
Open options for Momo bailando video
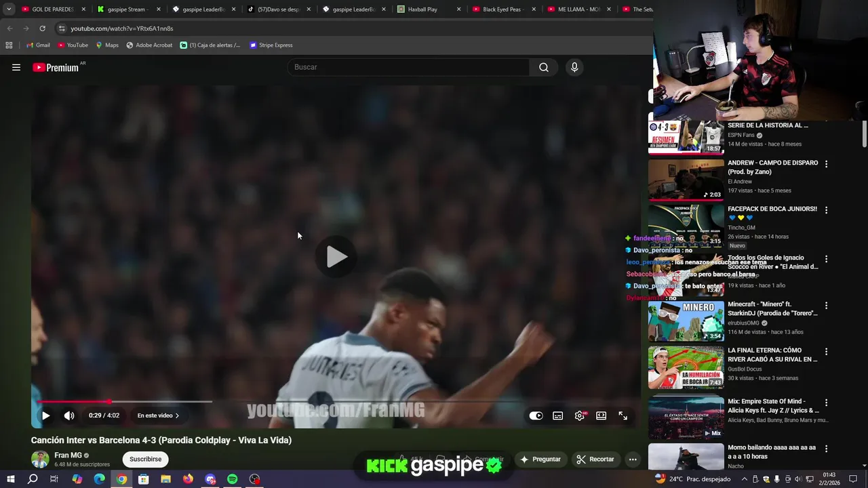tap(826, 449)
